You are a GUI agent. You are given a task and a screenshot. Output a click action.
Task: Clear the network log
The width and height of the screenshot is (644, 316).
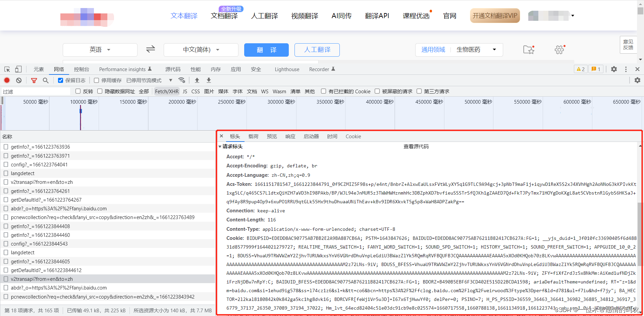19,80
